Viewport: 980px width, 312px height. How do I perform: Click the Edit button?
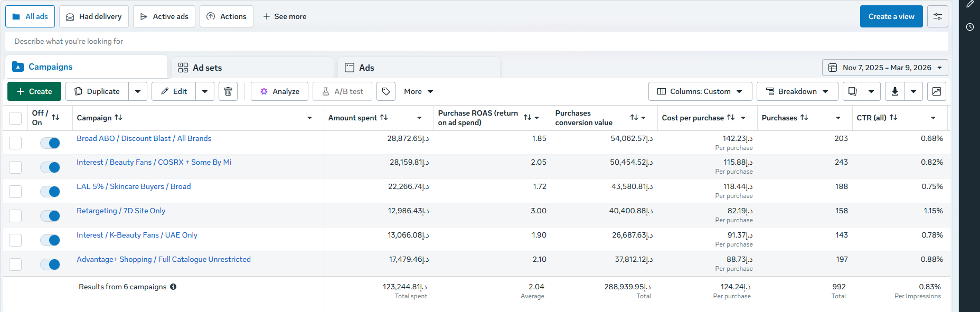click(174, 91)
